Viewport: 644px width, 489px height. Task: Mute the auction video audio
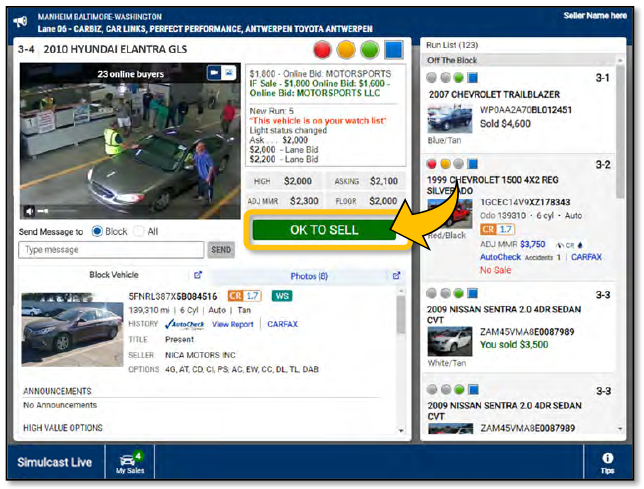coord(30,211)
